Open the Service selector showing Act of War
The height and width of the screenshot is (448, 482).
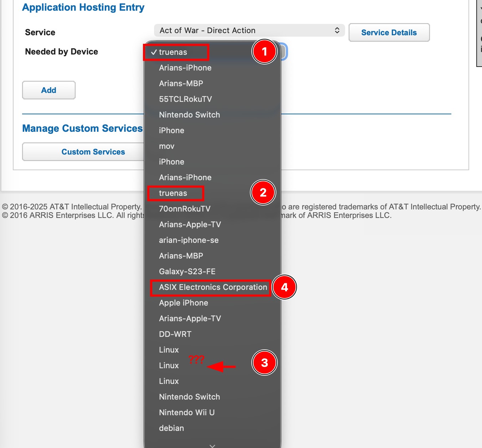(249, 30)
